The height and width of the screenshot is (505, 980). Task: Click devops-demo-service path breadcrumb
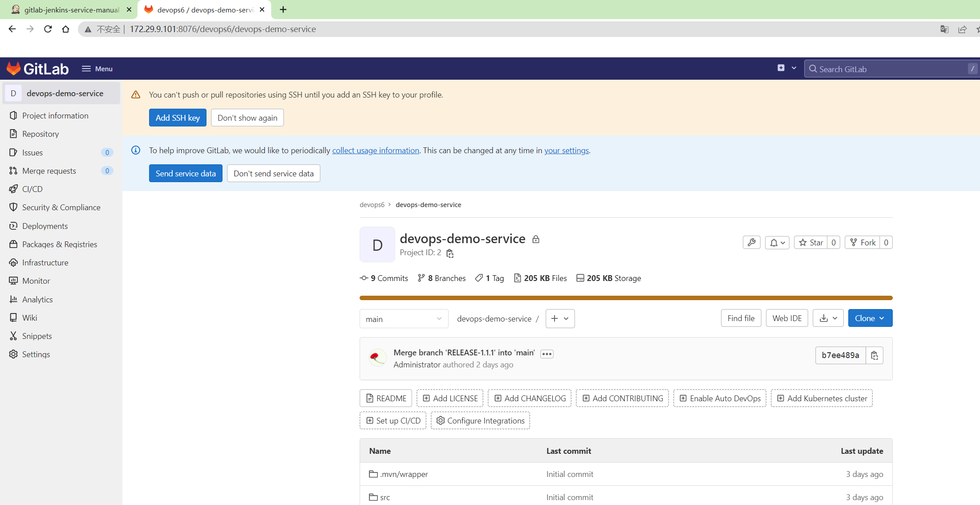[494, 318]
